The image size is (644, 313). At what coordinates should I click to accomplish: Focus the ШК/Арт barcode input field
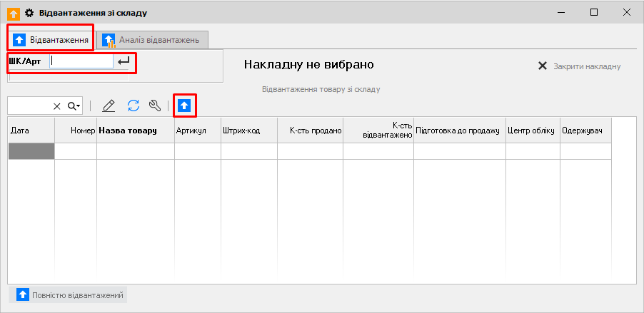pyautogui.click(x=81, y=61)
